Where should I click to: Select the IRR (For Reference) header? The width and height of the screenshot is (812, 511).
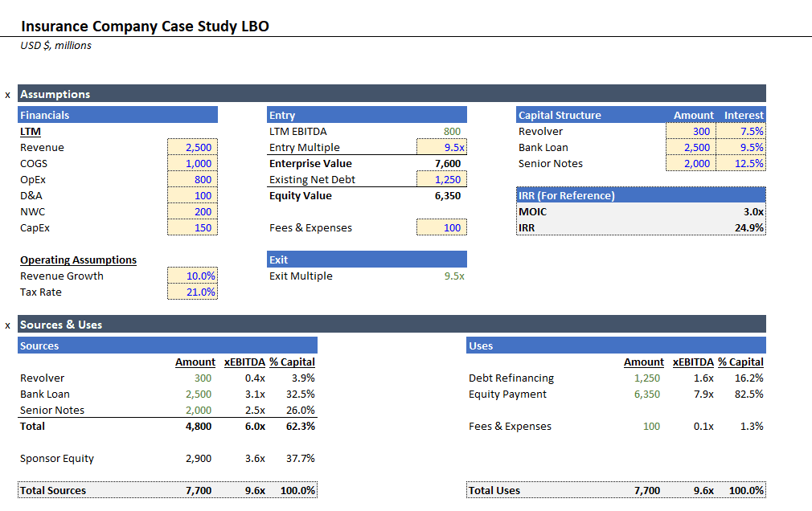[641, 195]
